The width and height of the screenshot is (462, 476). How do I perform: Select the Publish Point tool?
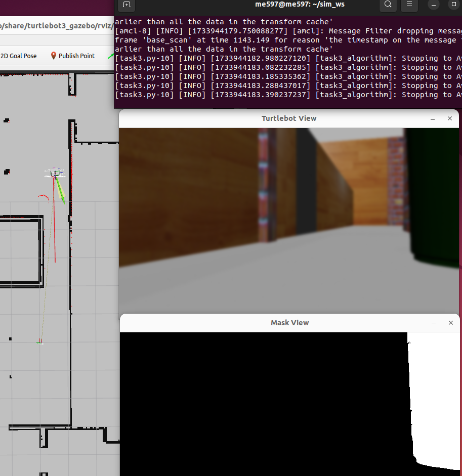point(72,56)
